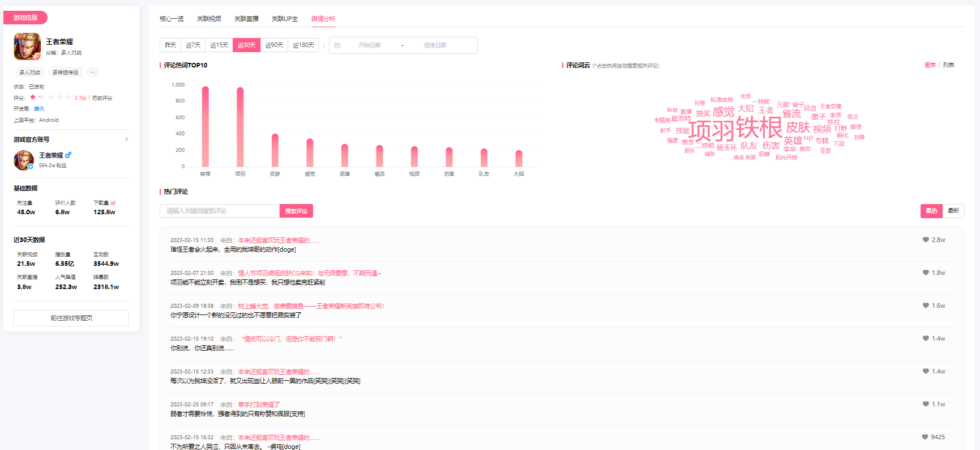The height and width of the screenshot is (450, 980).
Task: Switch word cloud view to 图表
Action: point(930,65)
